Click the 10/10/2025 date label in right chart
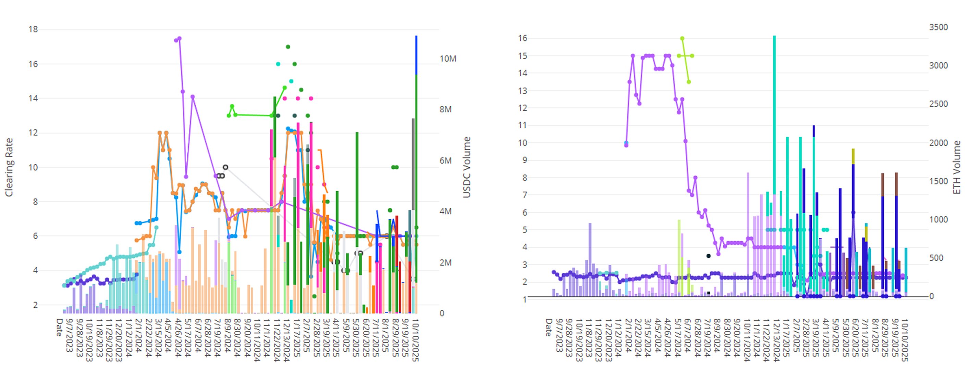Image resolution: width=980 pixels, height=371 pixels. coord(905,340)
